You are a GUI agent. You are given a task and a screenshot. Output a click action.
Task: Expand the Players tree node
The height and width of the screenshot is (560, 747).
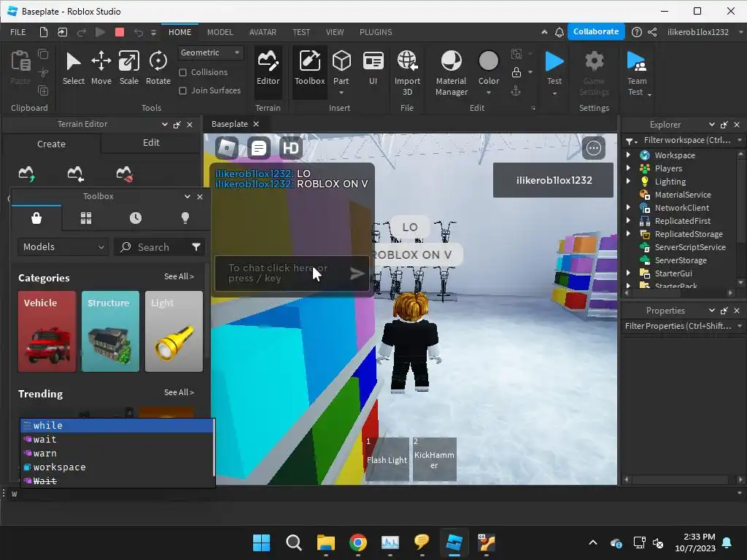(628, 168)
